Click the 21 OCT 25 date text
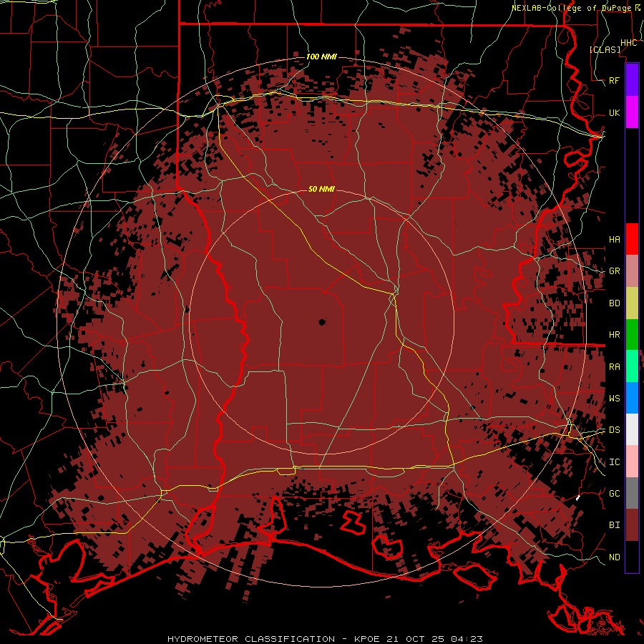 [416, 639]
